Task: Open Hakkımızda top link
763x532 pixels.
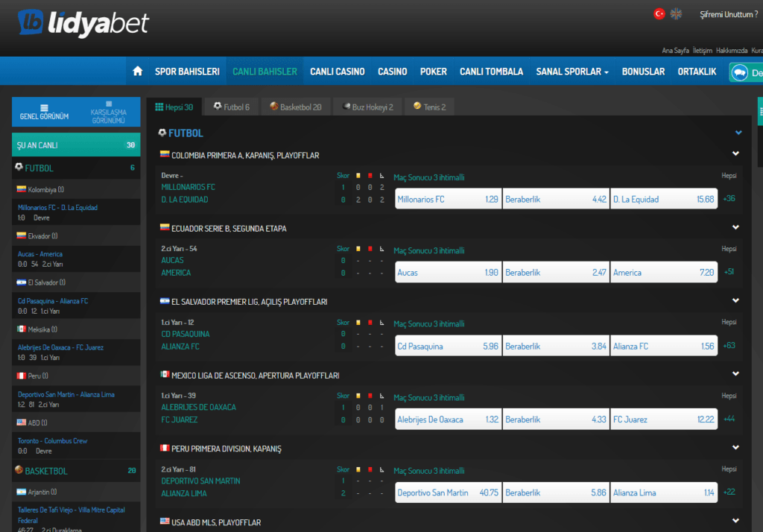Action: point(732,51)
